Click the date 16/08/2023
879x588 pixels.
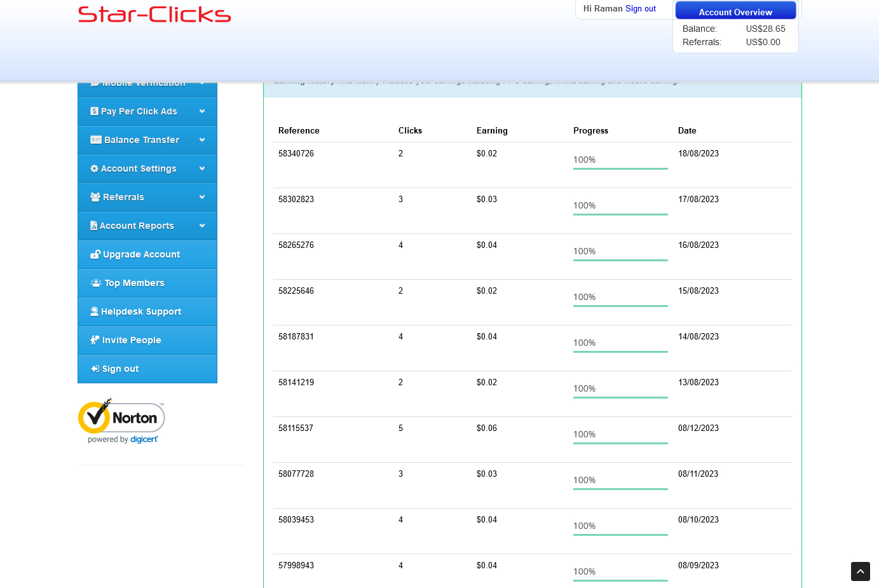(x=698, y=245)
